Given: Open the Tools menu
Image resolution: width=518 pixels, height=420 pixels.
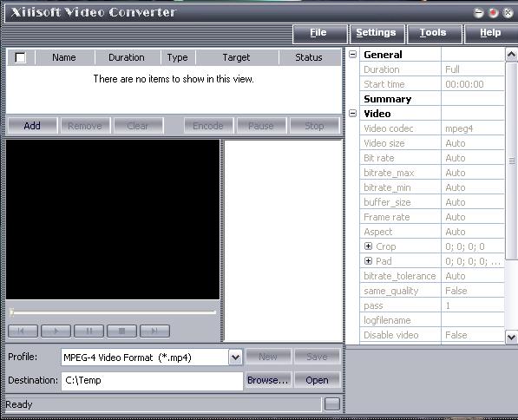Looking at the screenshot, I should (435, 33).
